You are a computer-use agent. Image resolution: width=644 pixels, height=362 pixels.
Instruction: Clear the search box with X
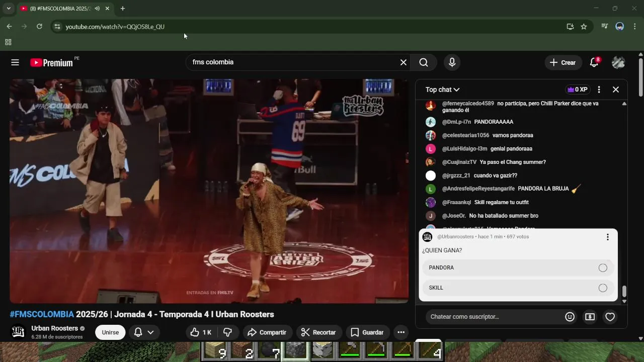coord(403,62)
